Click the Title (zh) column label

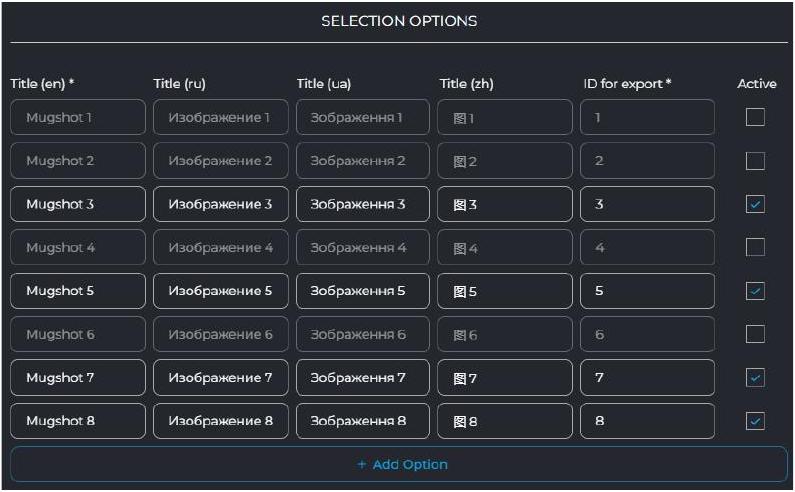tap(466, 84)
